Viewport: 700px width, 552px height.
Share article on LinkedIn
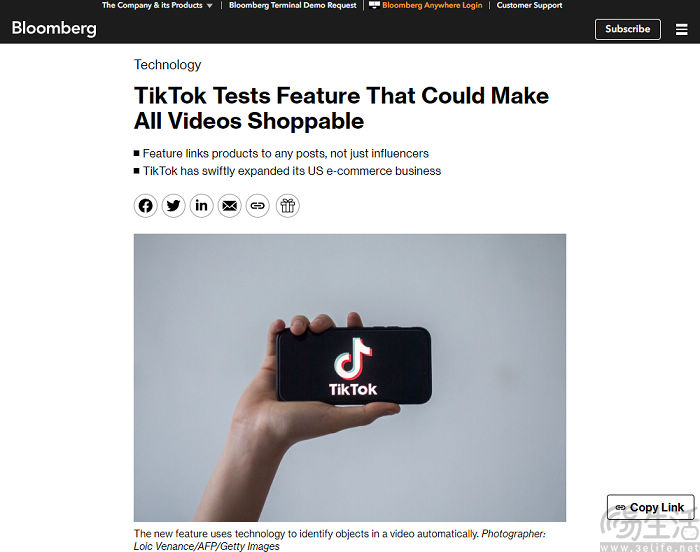click(x=201, y=206)
